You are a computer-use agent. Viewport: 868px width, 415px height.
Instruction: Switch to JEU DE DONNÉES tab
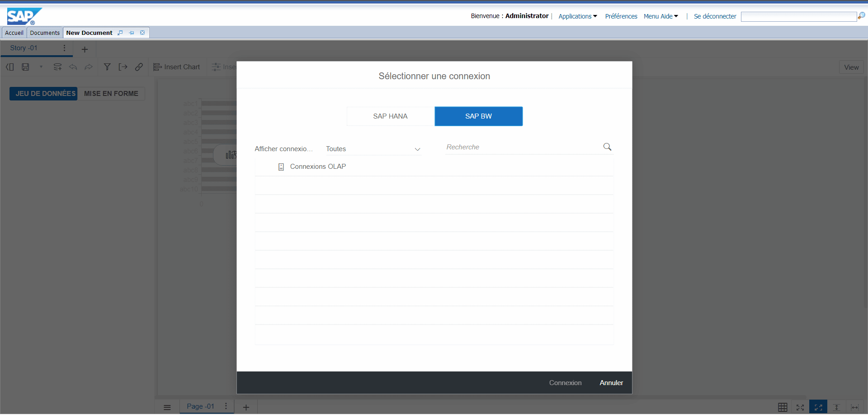coord(44,94)
